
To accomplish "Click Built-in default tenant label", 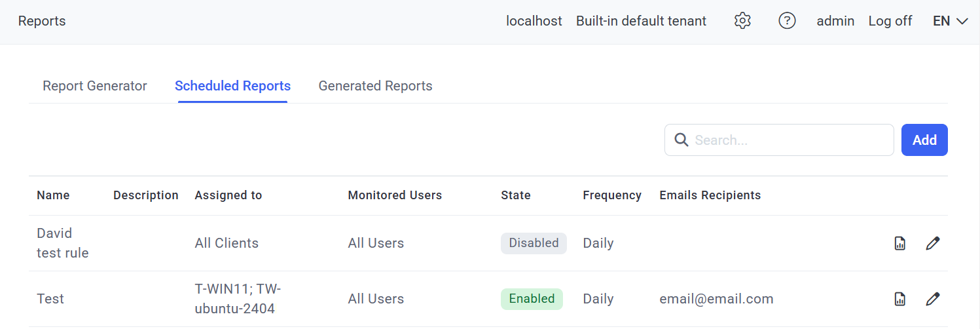I will [641, 21].
